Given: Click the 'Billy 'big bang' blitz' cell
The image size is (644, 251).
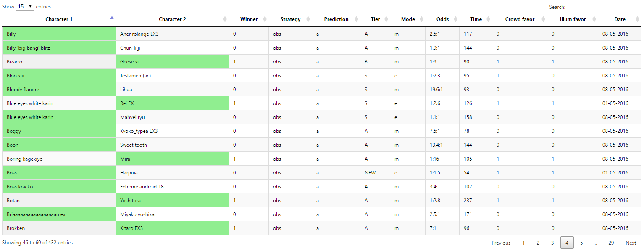Looking at the screenshot, I should point(59,48).
